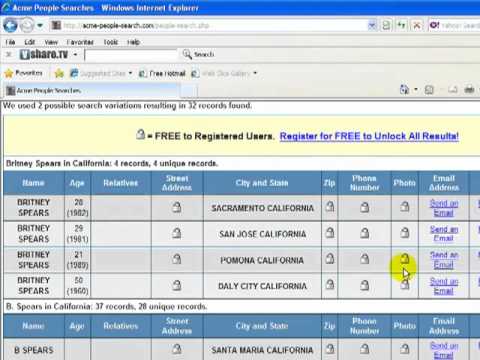Click Santa Maria row photo lock icon

(x=405, y=349)
